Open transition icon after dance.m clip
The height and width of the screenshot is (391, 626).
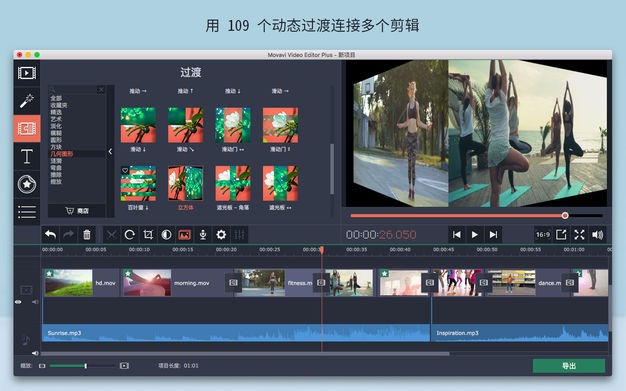coord(570,283)
